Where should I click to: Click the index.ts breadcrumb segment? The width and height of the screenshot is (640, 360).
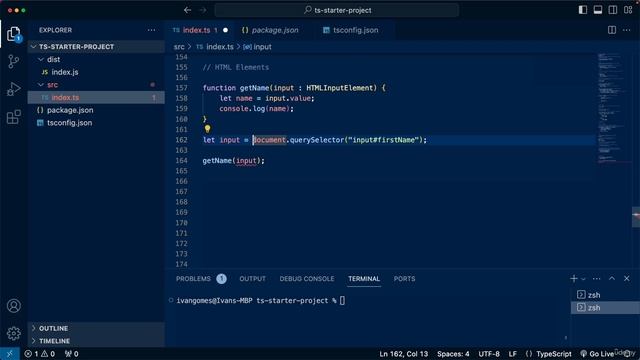coord(215,47)
